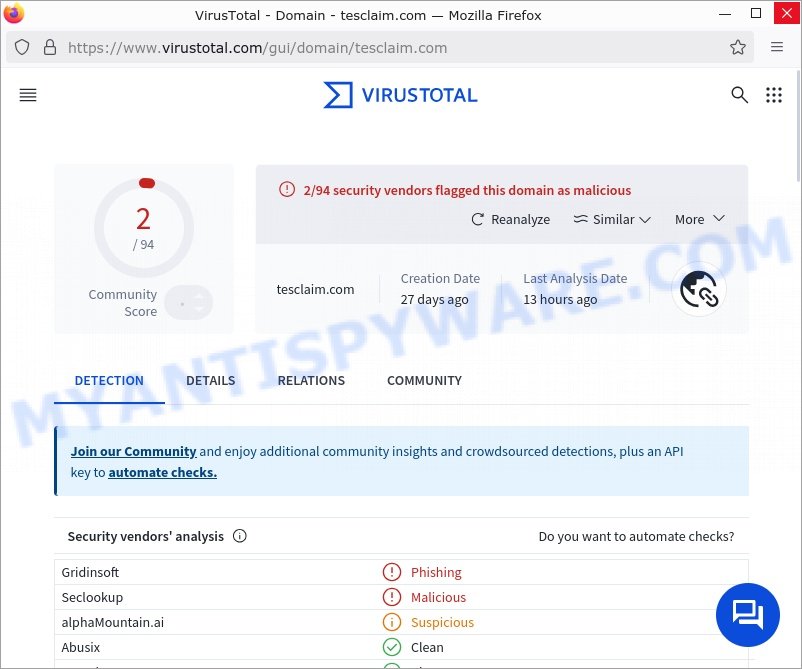
Task: Click the domain globe link icon
Action: click(699, 289)
